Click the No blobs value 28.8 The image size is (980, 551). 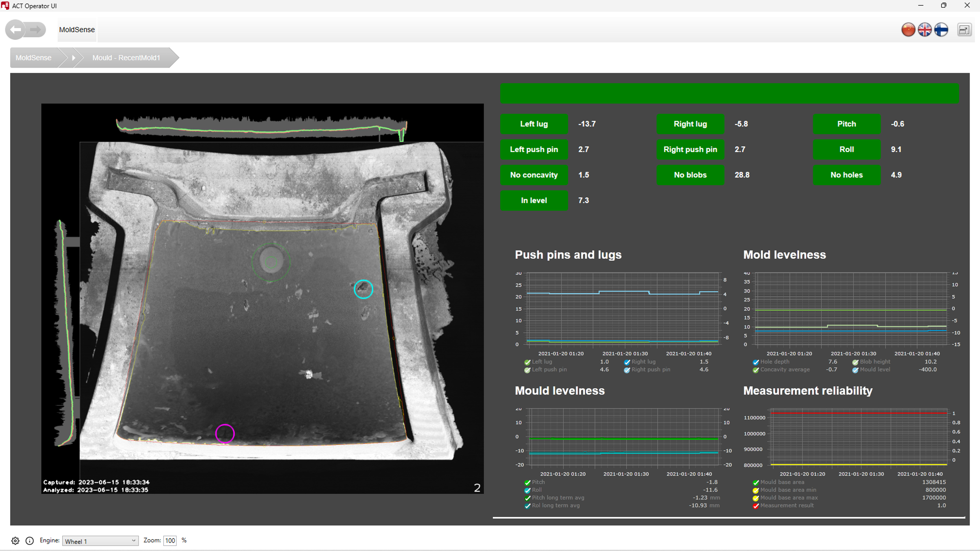tap(742, 175)
